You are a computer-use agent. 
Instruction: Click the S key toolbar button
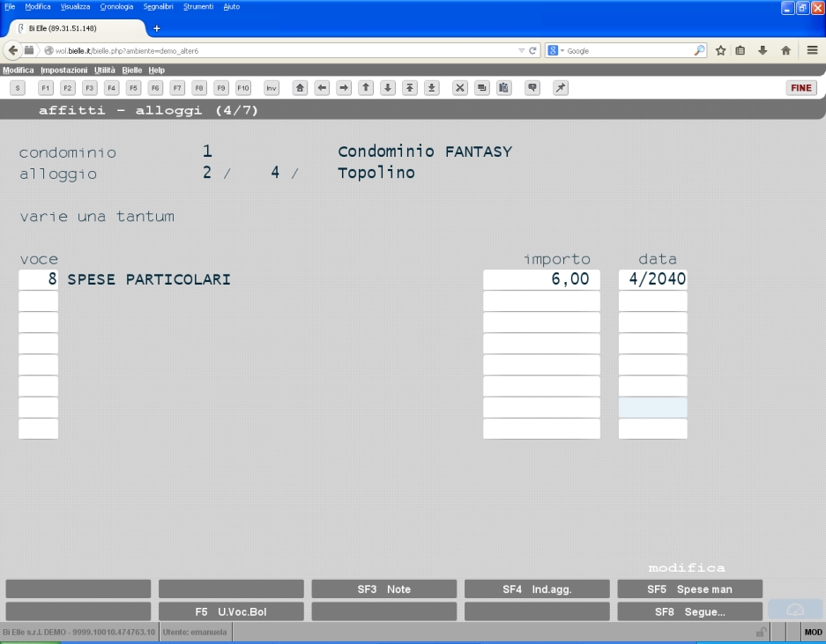18,88
